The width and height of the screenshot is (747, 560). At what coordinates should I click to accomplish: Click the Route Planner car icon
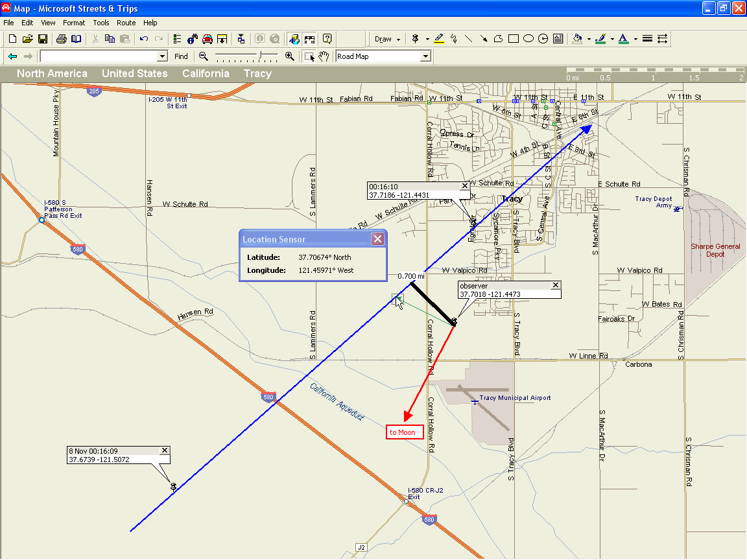click(207, 39)
